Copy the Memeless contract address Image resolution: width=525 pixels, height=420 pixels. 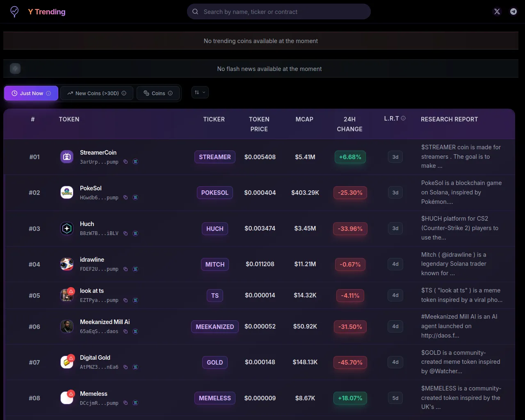pos(126,403)
